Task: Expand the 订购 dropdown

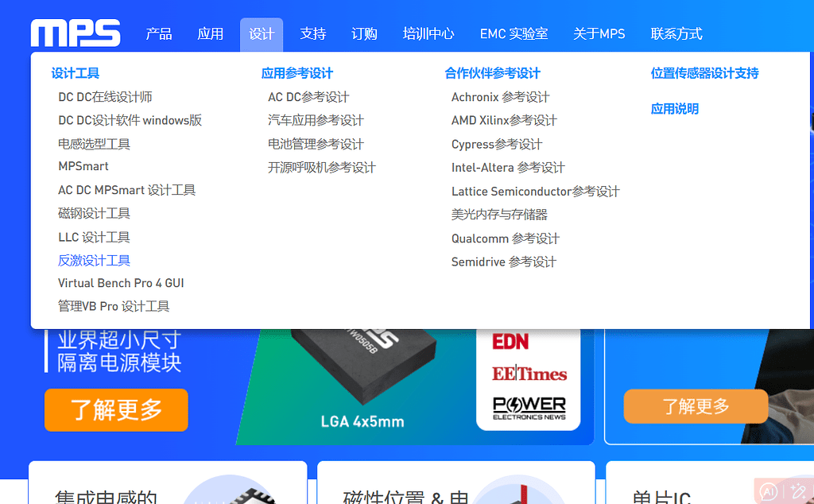Action: click(363, 33)
